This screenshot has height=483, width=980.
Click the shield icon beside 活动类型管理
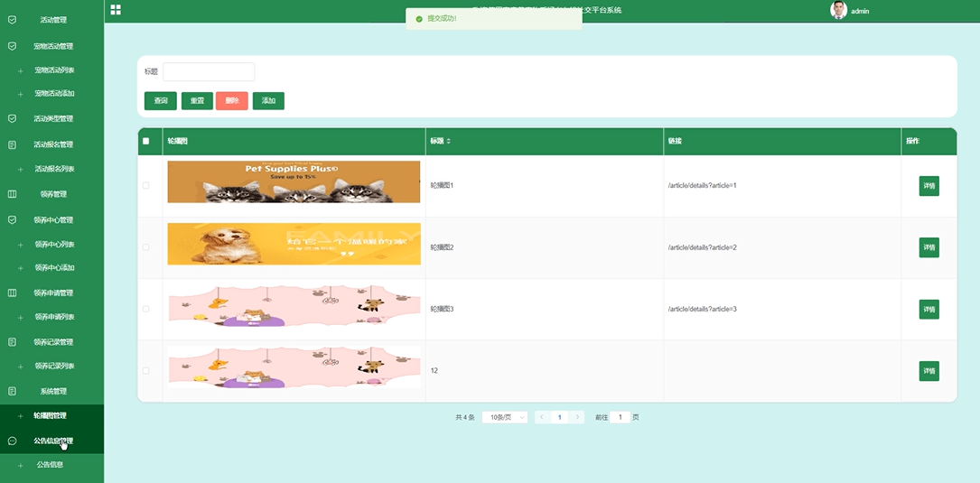click(12, 119)
